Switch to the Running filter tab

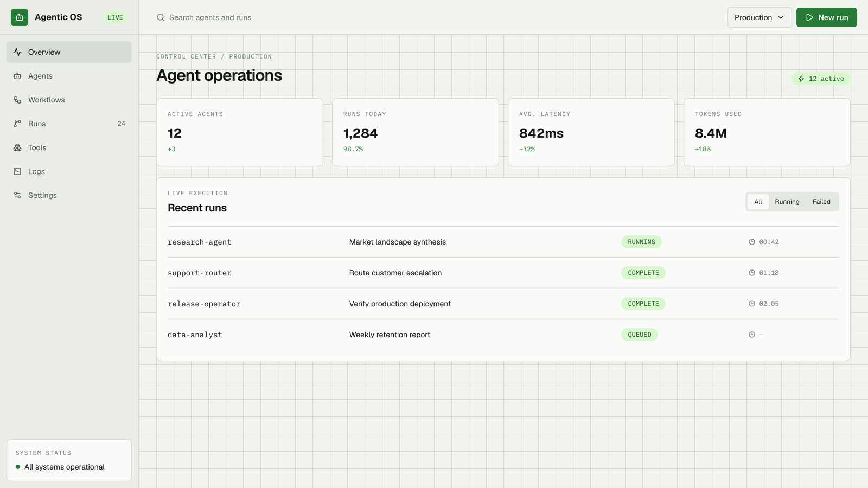click(x=787, y=202)
